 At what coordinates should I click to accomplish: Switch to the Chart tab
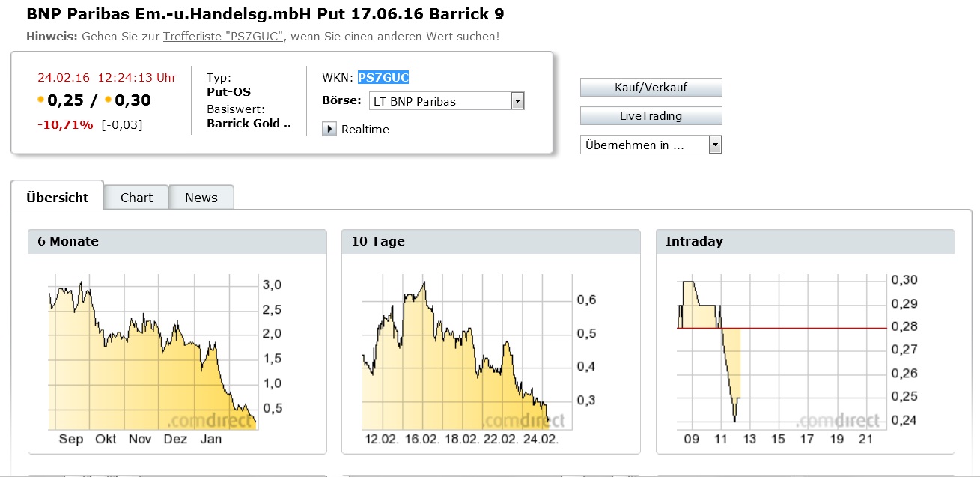click(136, 198)
